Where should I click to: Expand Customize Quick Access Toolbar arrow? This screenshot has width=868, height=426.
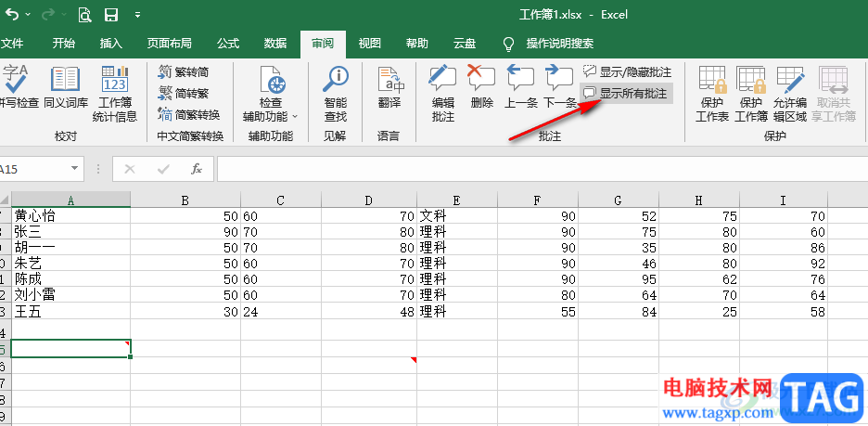click(x=137, y=15)
